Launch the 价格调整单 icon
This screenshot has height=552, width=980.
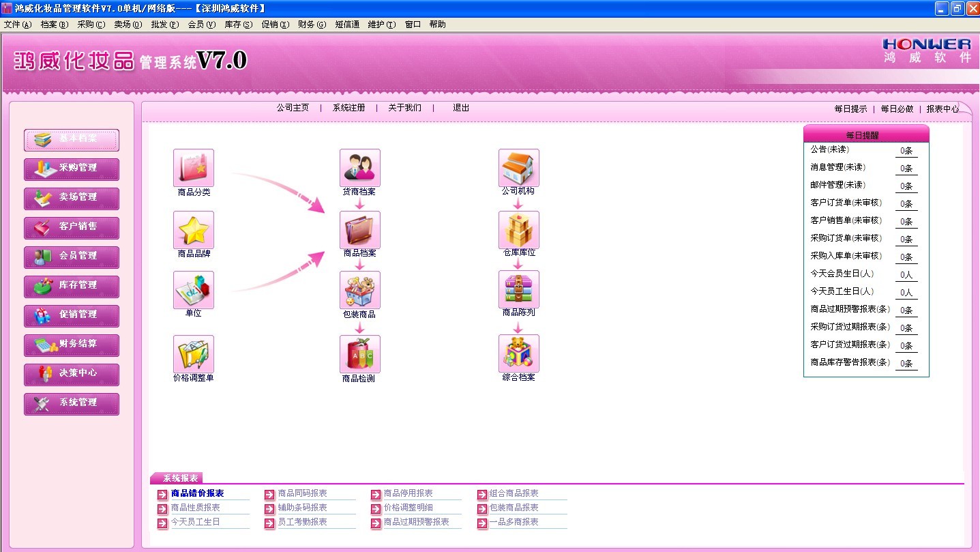coord(194,354)
